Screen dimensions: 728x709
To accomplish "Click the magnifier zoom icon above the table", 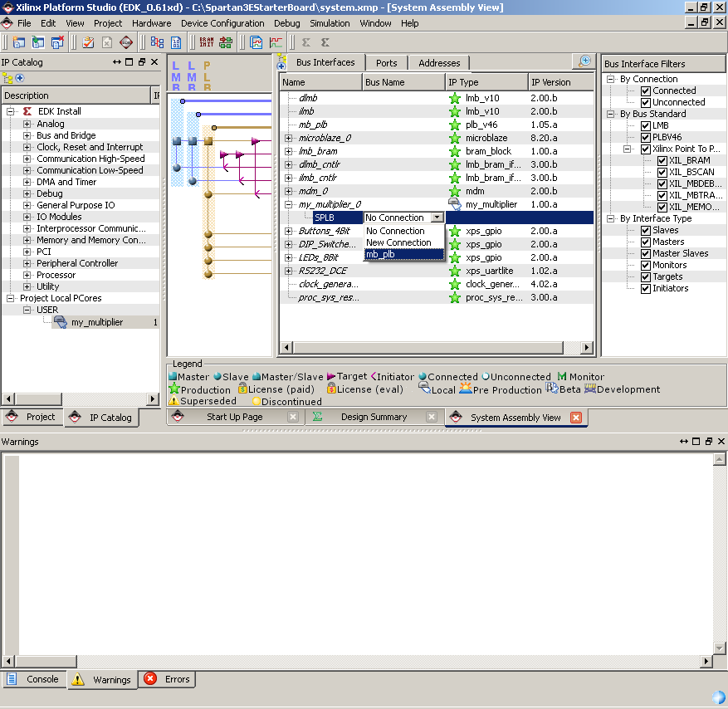I will click(584, 61).
